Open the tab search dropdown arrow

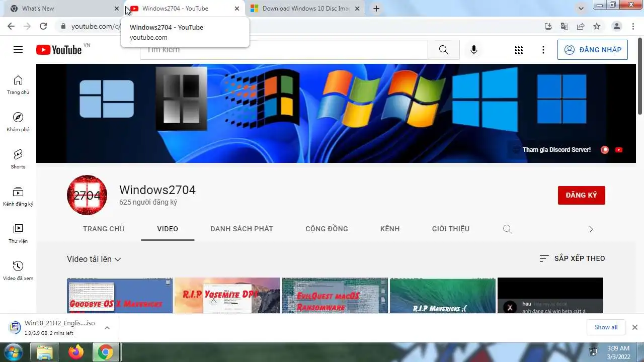coord(581,9)
